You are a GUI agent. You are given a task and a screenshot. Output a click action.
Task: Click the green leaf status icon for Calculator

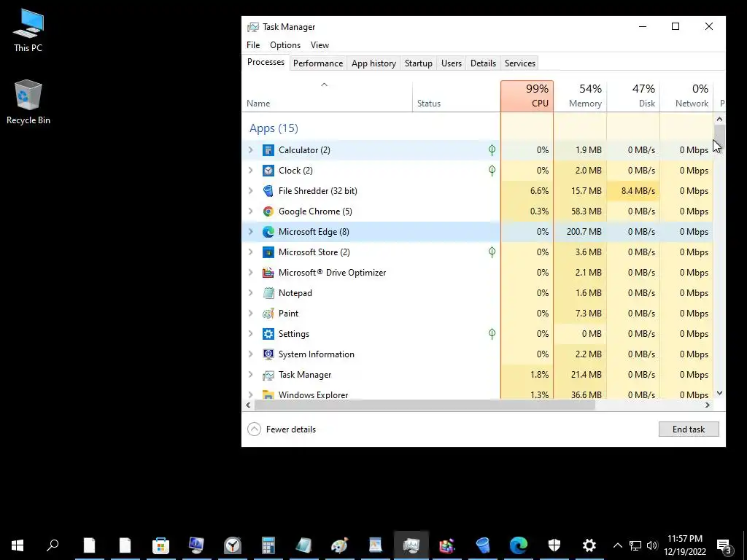pyautogui.click(x=492, y=150)
